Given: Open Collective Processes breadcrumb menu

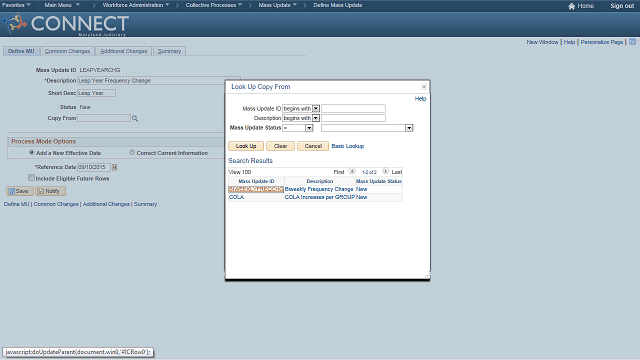Looking at the screenshot, I should point(214,5).
